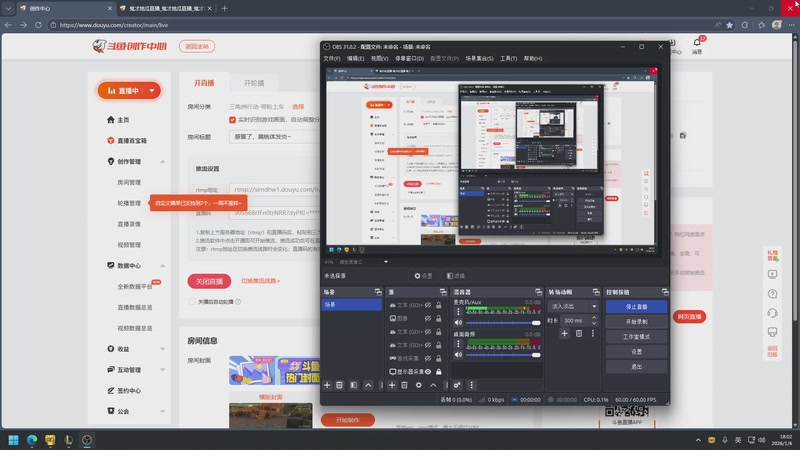Toggle visibility of 图像 source
Screen dimensions: 800x450
pos(428,318)
